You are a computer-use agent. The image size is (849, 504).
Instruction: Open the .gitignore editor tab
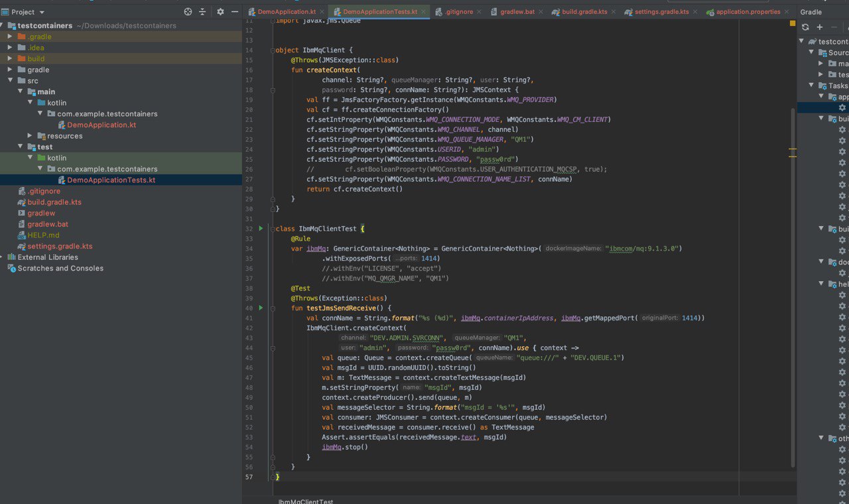coord(460,12)
